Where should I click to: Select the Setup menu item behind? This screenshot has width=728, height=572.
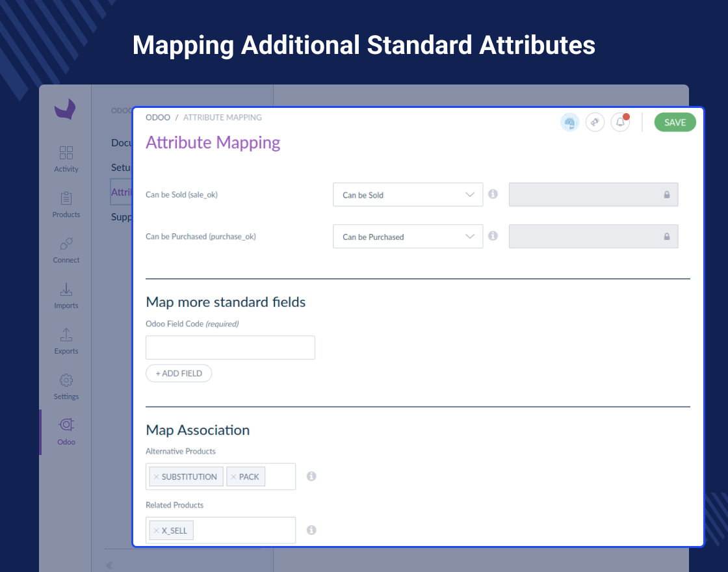[x=122, y=168]
